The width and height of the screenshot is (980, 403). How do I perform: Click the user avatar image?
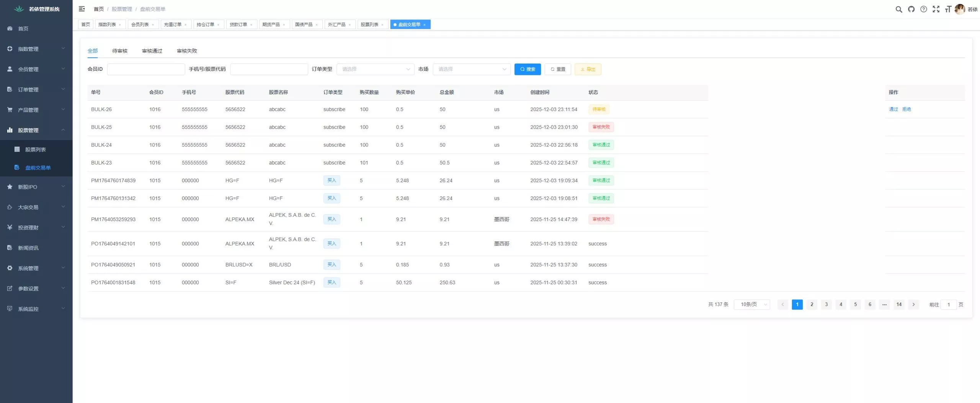(x=959, y=9)
